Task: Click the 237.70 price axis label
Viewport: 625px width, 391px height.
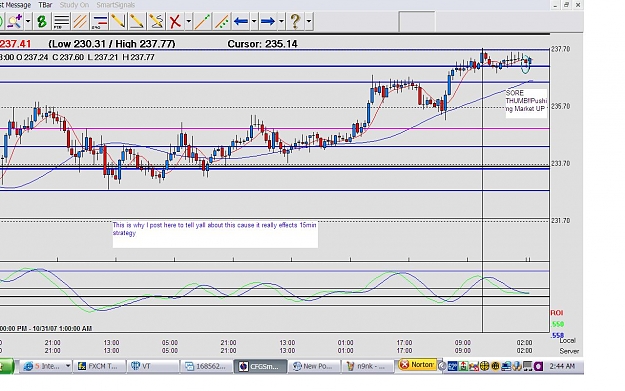Action: pyautogui.click(x=560, y=49)
